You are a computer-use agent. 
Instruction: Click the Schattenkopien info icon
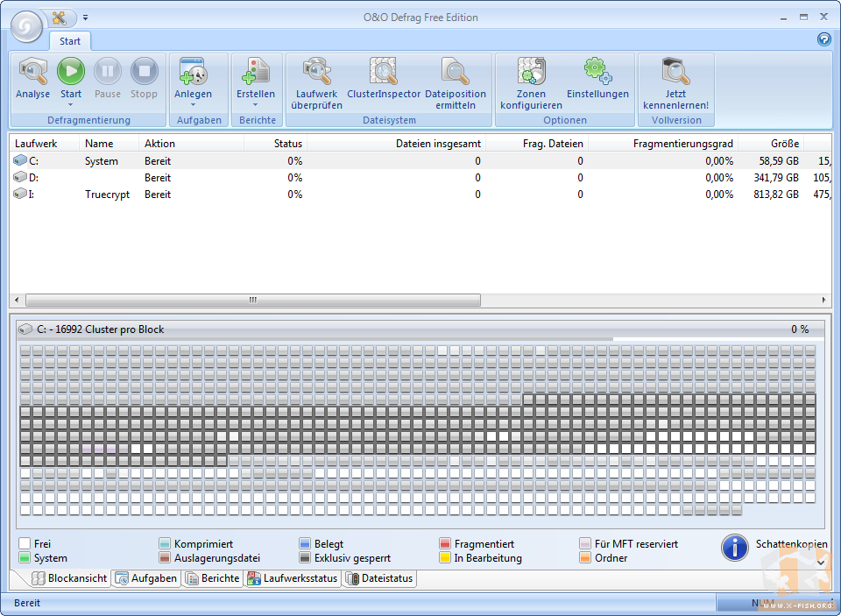[x=735, y=548]
